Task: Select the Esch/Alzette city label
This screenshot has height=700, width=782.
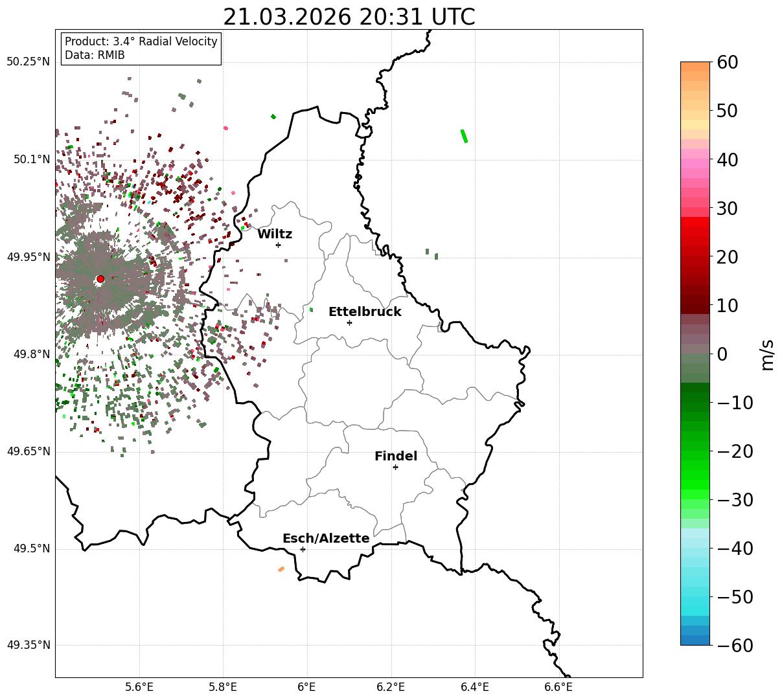Action: click(326, 539)
